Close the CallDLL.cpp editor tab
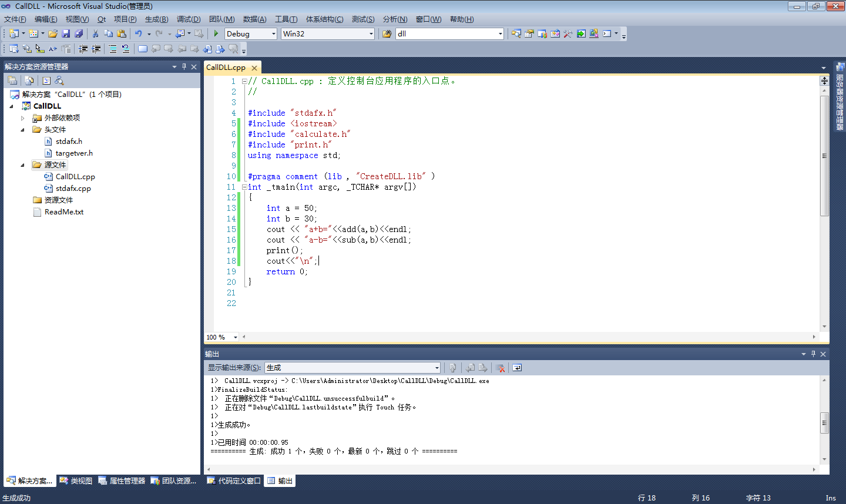The image size is (846, 504). click(254, 68)
